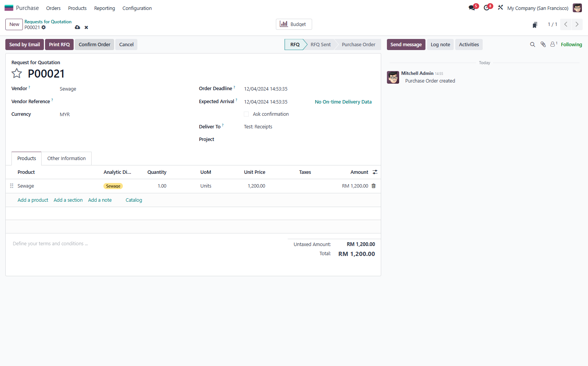Discard changes with the X icon

86,28
